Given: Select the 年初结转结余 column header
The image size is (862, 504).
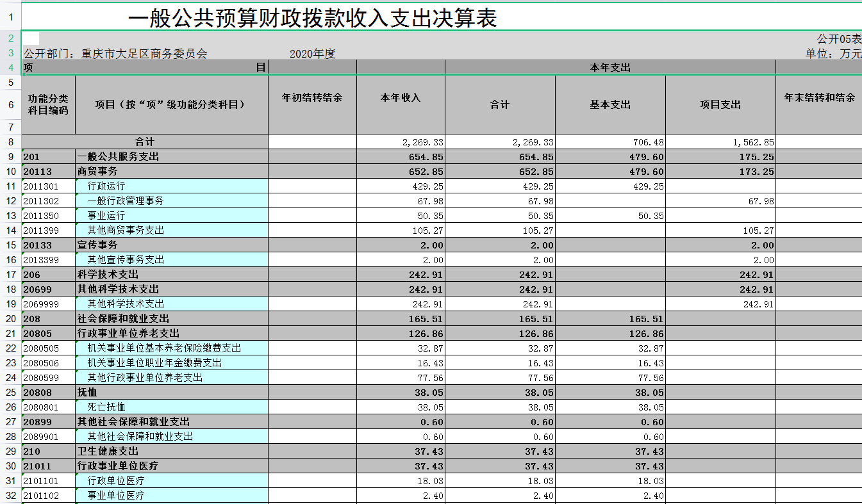Looking at the screenshot, I should point(312,97).
